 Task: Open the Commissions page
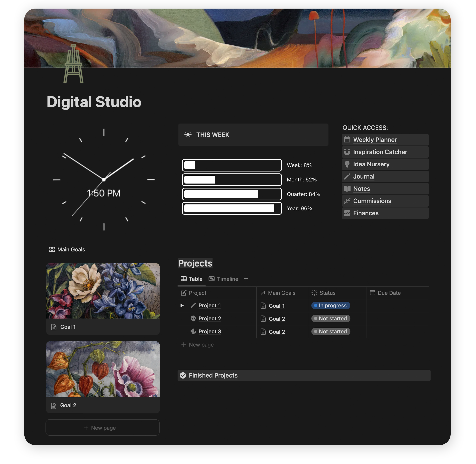385,201
